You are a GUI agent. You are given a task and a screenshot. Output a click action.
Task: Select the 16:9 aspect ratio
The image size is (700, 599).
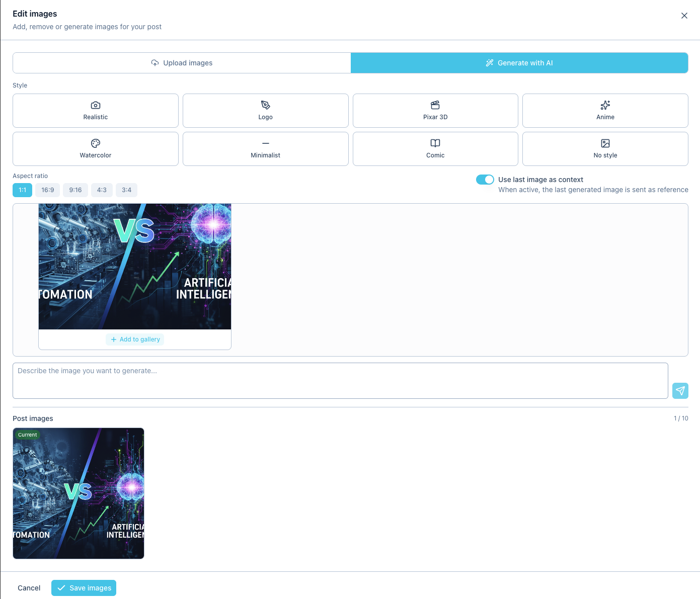click(x=48, y=190)
